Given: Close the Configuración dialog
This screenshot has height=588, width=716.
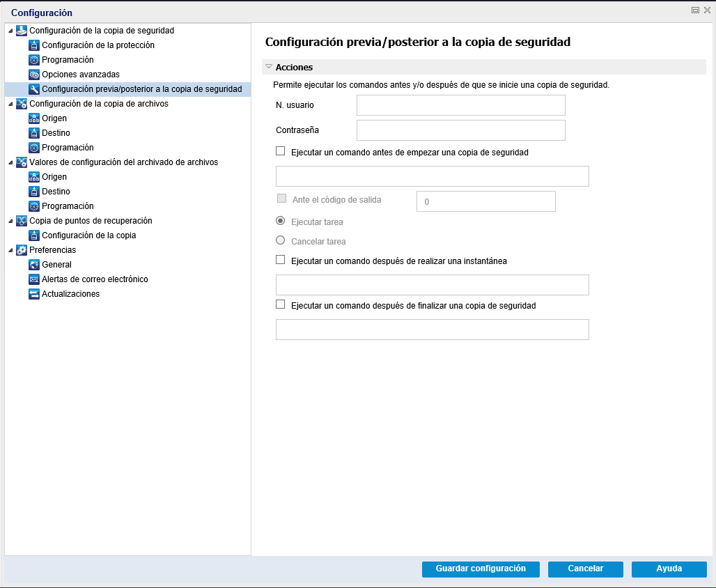Looking at the screenshot, I should click(x=707, y=10).
